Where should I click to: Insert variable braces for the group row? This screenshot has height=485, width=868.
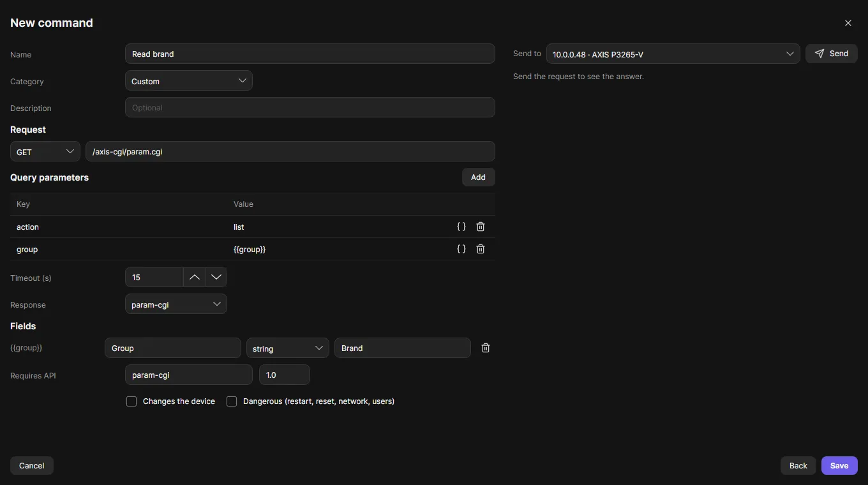click(461, 249)
